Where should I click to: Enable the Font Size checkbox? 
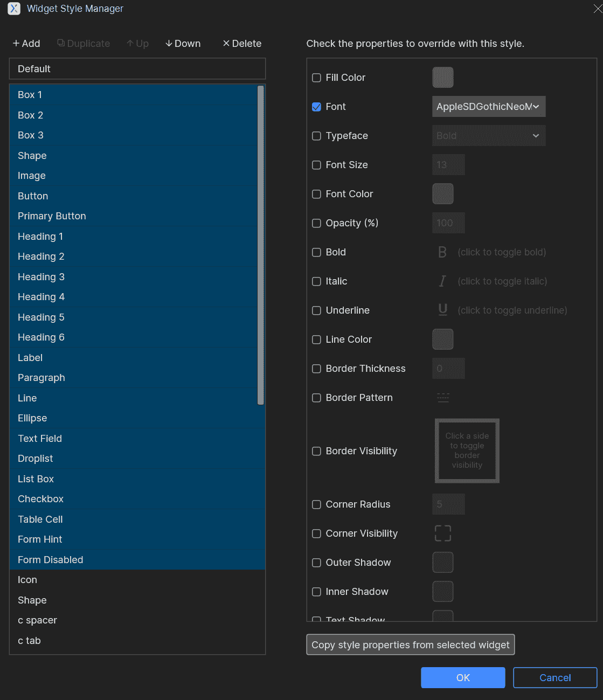317,165
